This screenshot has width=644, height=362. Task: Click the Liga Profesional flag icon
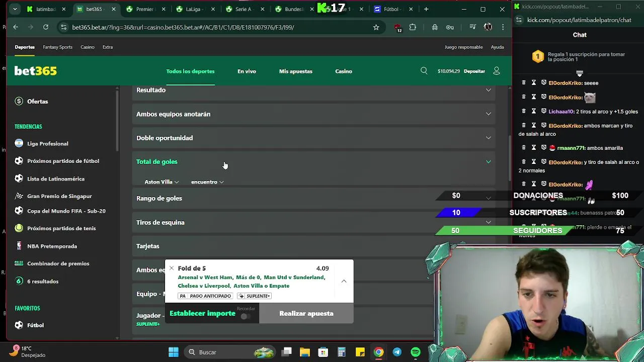click(x=19, y=143)
